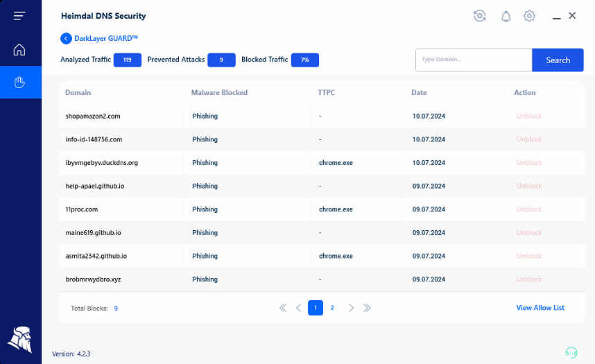This screenshot has width=595, height=364.
Task: Unblock help-apael.github.io
Action: [x=529, y=186]
